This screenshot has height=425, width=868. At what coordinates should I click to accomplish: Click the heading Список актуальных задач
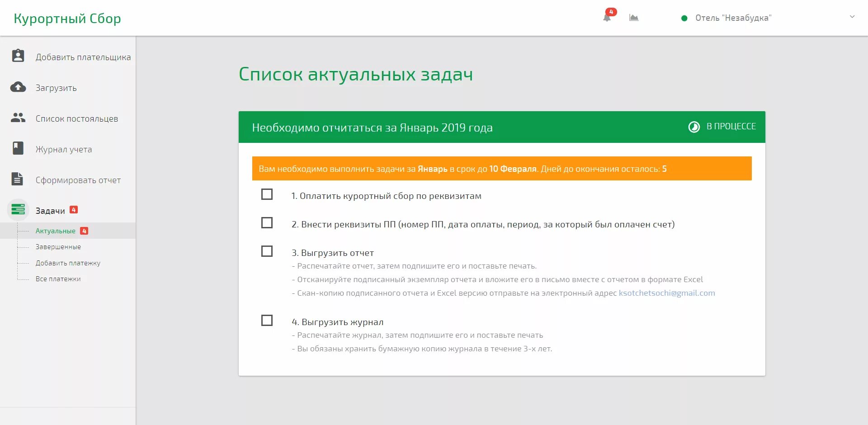pyautogui.click(x=356, y=74)
